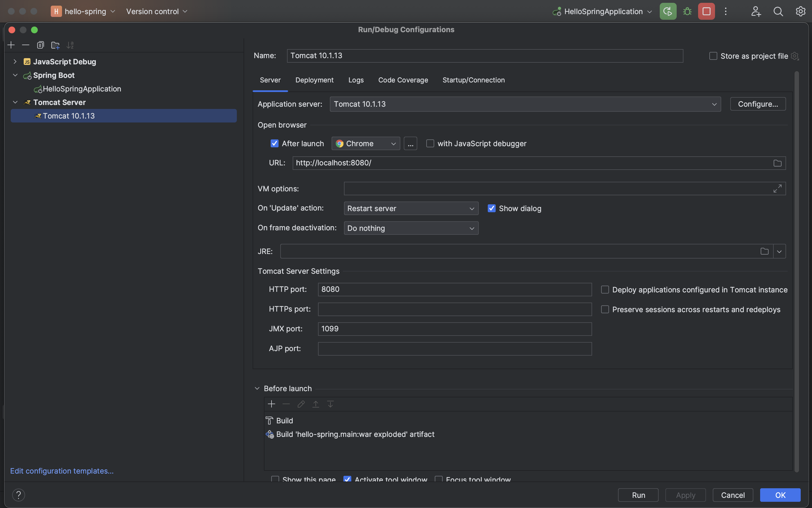Add a Before launch task
Viewport: 812px width, 508px height.
[x=272, y=404]
